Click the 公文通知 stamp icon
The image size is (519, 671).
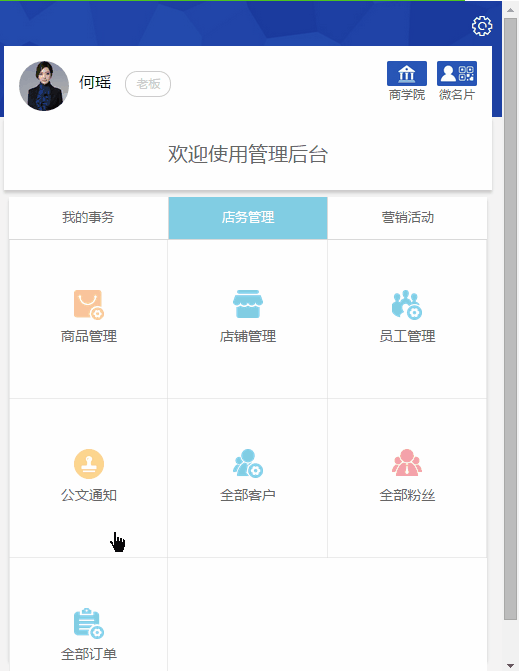tap(89, 463)
